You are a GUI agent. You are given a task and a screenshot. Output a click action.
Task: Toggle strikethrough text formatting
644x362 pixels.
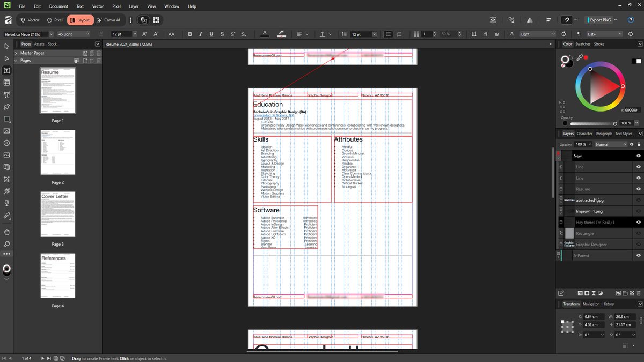coord(222,34)
